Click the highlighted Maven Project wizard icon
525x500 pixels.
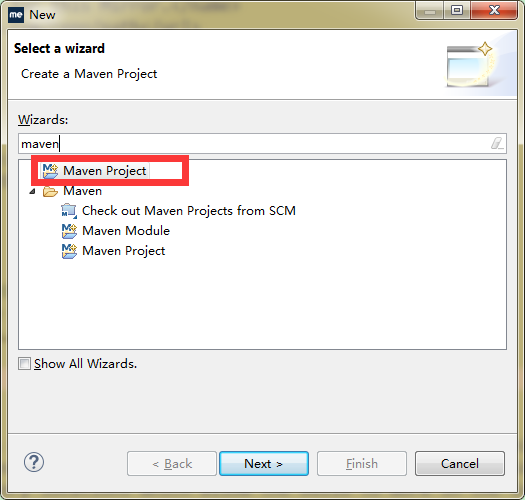[50, 171]
